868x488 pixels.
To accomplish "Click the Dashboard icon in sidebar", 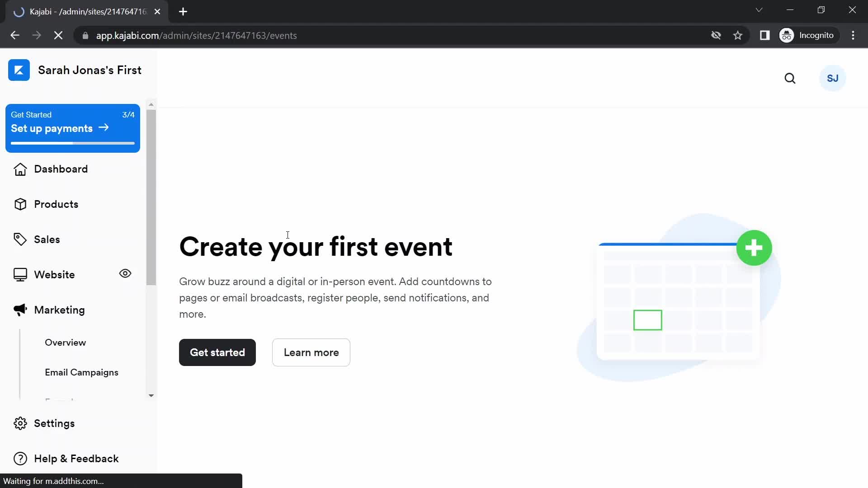I will (20, 169).
